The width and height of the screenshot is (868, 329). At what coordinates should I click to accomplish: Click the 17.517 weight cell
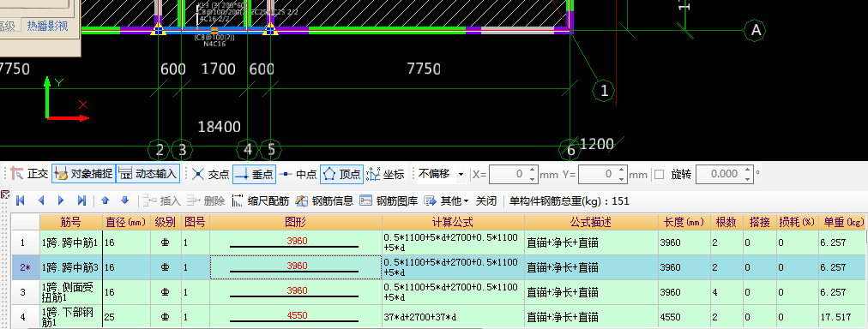click(x=843, y=317)
